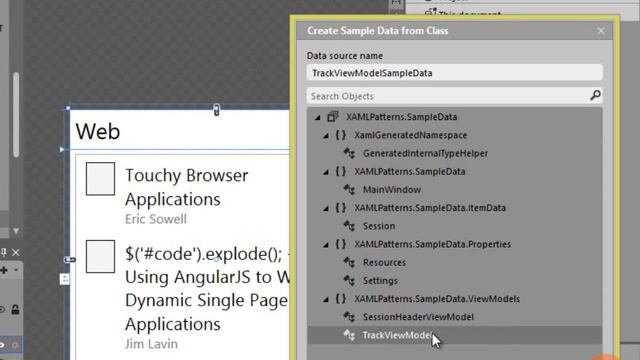Viewport: 640px width, 360px height.
Task: Click the Data source name input field
Action: (454, 73)
